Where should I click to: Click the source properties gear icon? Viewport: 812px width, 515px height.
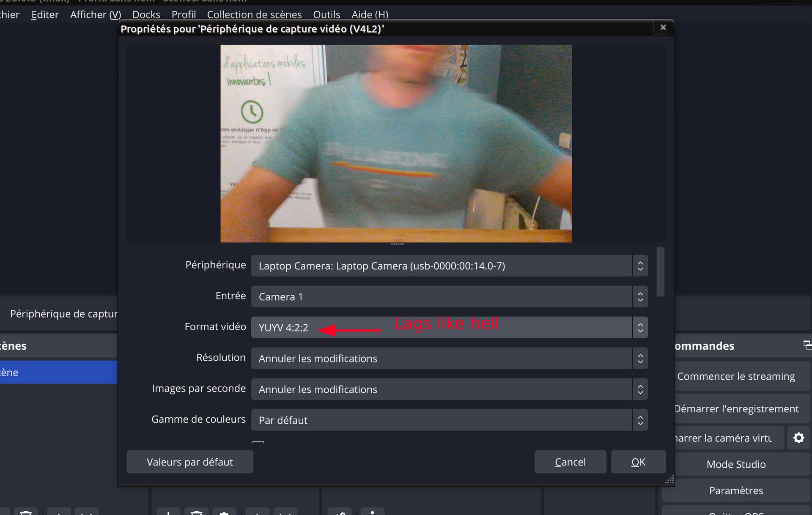(x=224, y=512)
